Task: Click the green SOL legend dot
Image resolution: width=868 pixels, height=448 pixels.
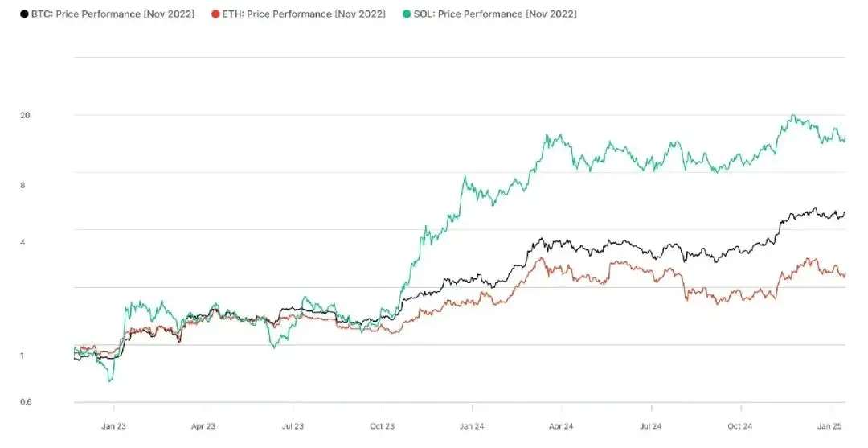Action: 407,14
